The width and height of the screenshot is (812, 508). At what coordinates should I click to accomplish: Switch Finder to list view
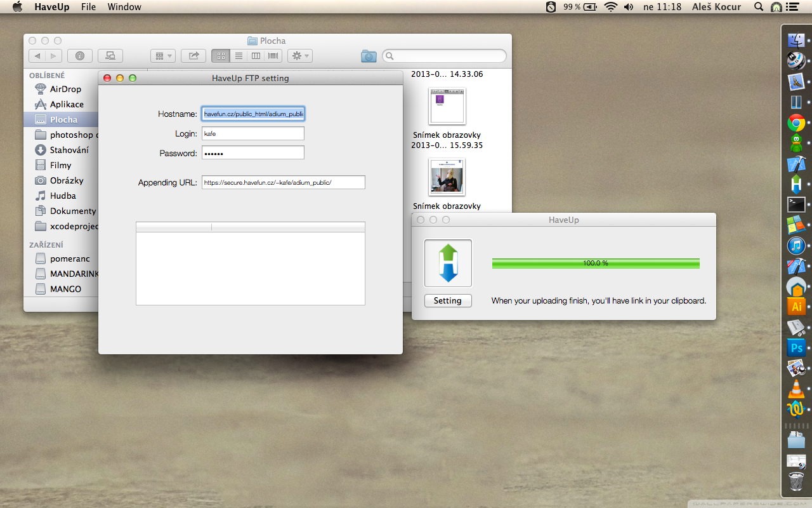pos(239,56)
